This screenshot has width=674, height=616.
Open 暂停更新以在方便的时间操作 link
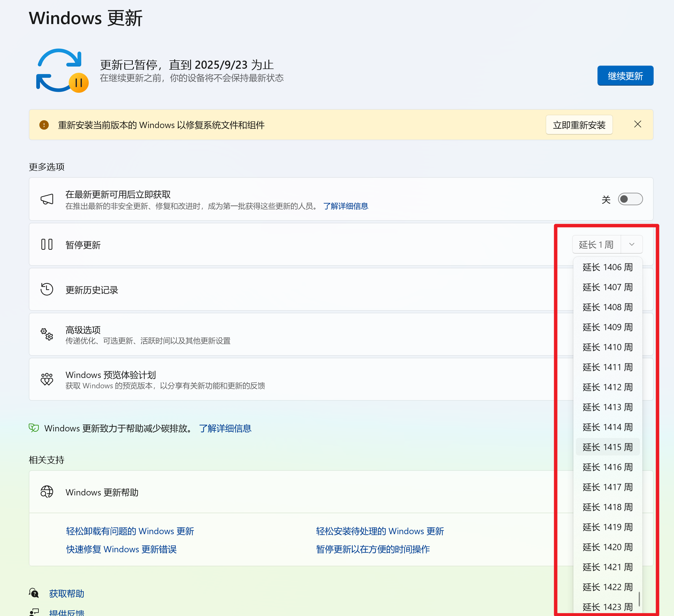[373, 549]
